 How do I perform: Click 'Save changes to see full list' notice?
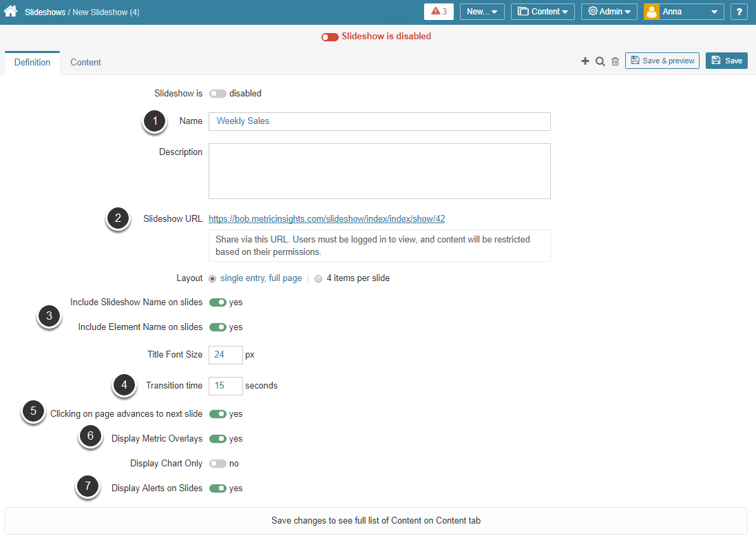click(x=375, y=521)
